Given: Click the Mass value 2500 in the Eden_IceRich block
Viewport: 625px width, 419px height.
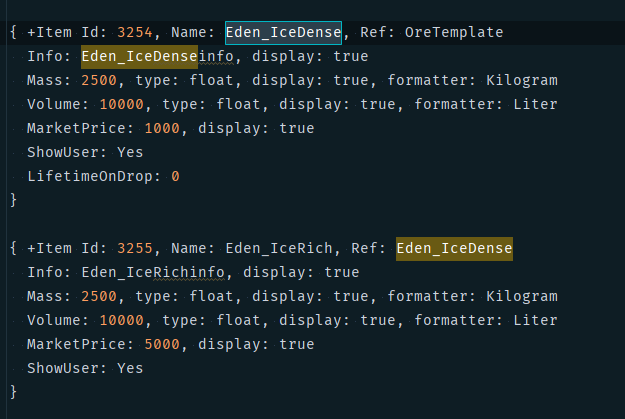Looking at the screenshot, I should pyautogui.click(x=98, y=296).
